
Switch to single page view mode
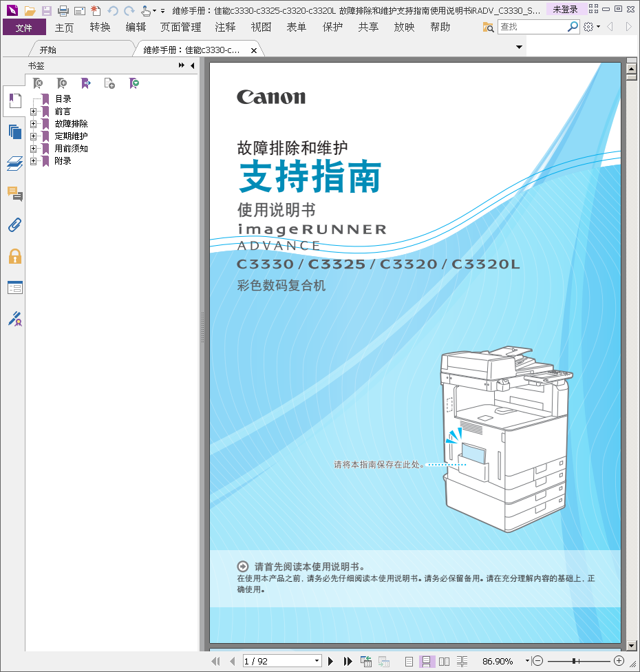pos(409,661)
